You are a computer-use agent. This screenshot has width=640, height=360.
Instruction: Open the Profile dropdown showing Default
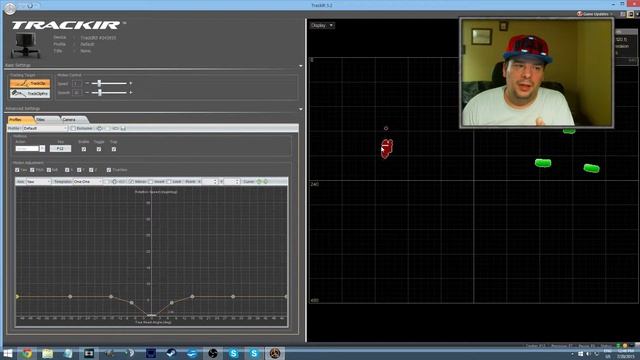[45, 128]
